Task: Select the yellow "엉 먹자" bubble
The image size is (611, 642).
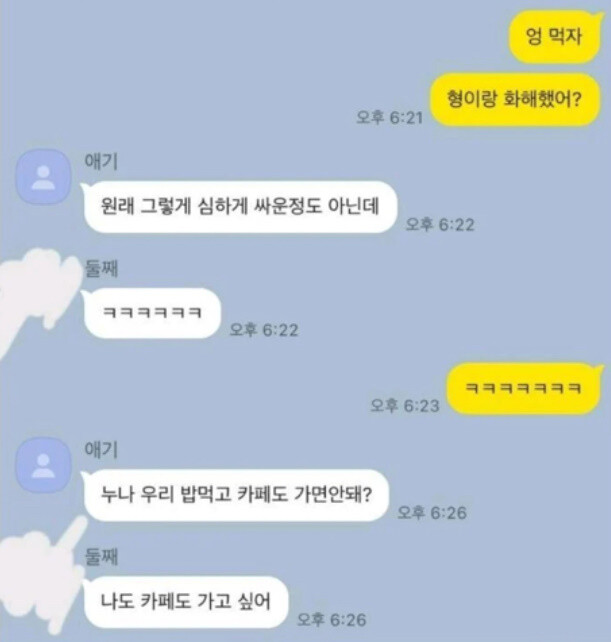Action: (554, 37)
